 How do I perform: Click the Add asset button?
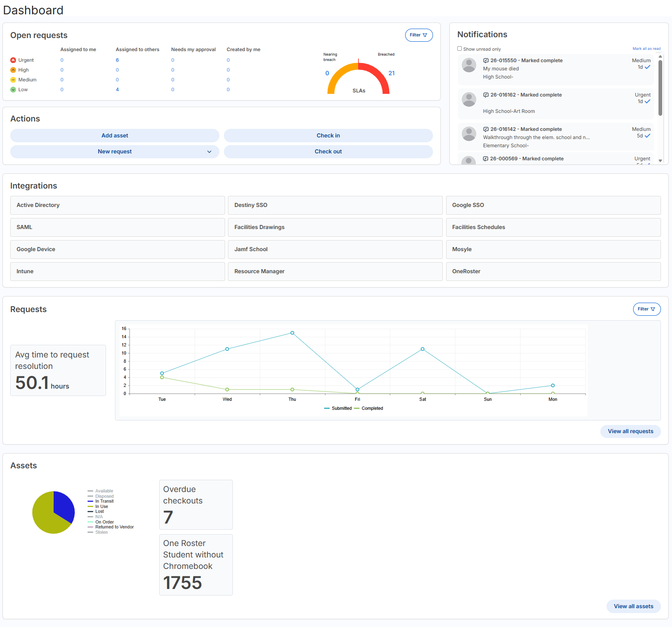[115, 135]
